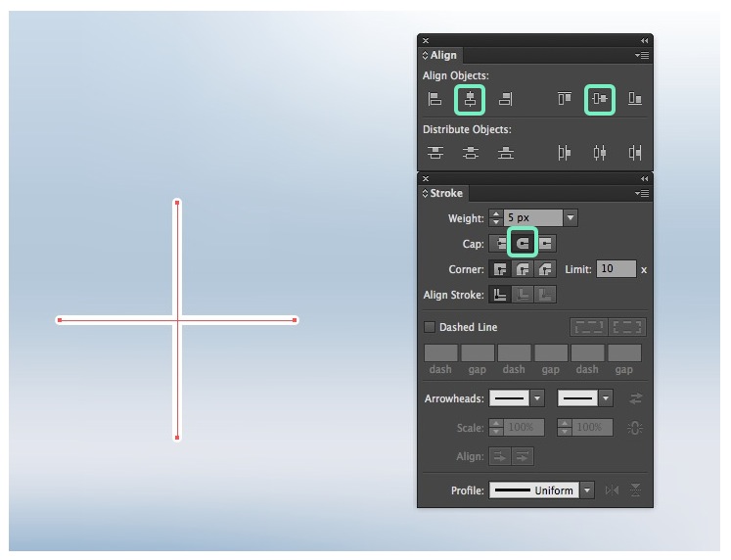
Task: Open the stroke Weight dropdown
Action: 571,217
